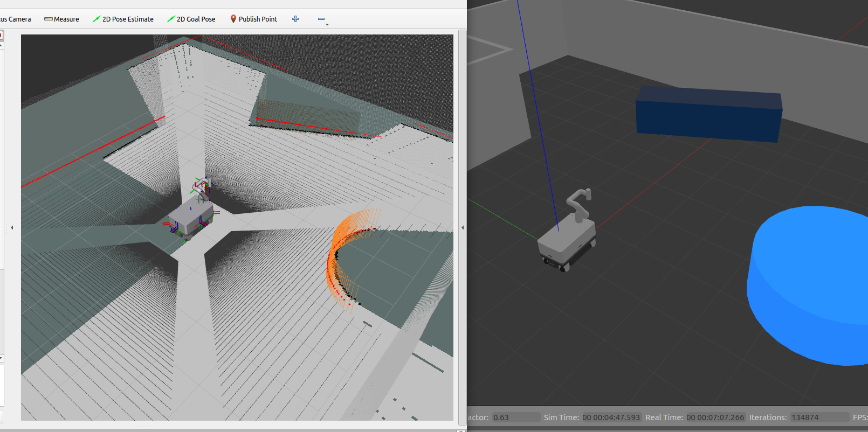Click the Iterations value 134874

pos(819,417)
